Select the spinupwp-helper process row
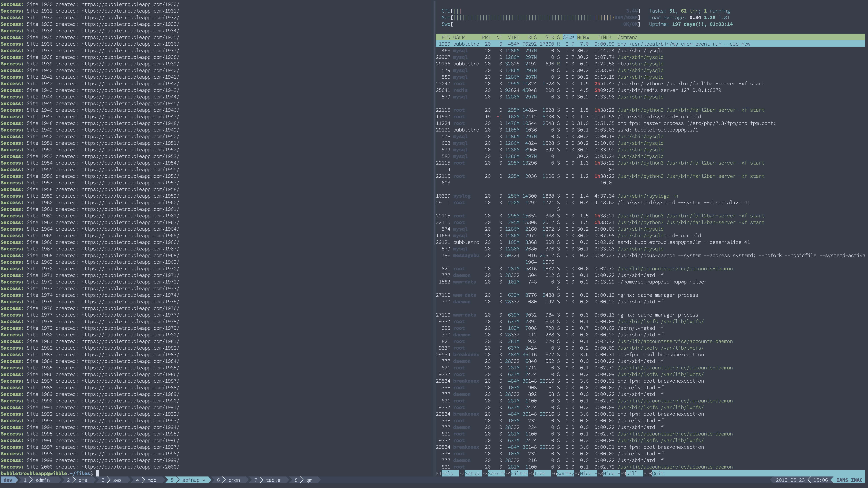The image size is (868, 488). (650, 282)
